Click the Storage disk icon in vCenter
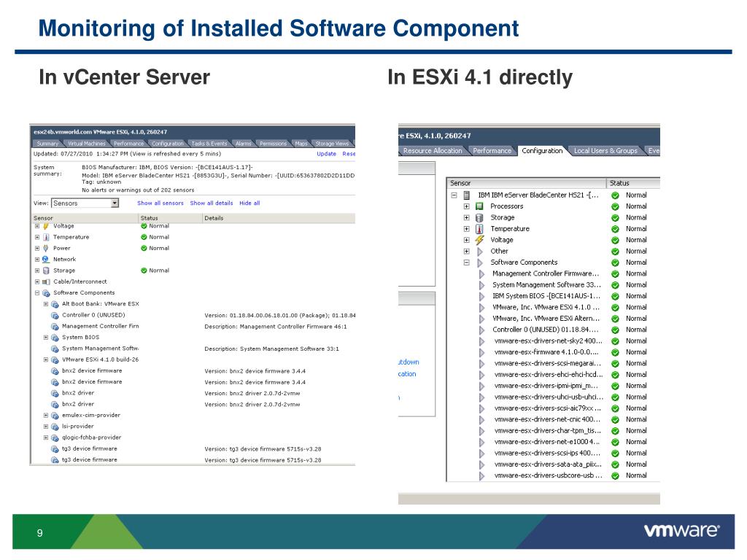 46,271
